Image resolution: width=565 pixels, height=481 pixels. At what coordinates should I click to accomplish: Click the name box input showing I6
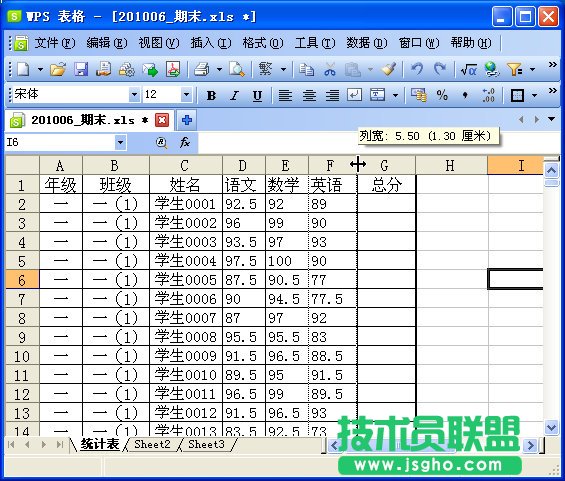point(60,143)
